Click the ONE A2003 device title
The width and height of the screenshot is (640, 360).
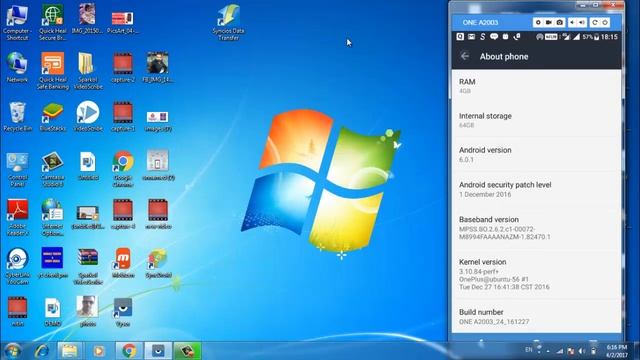480,22
